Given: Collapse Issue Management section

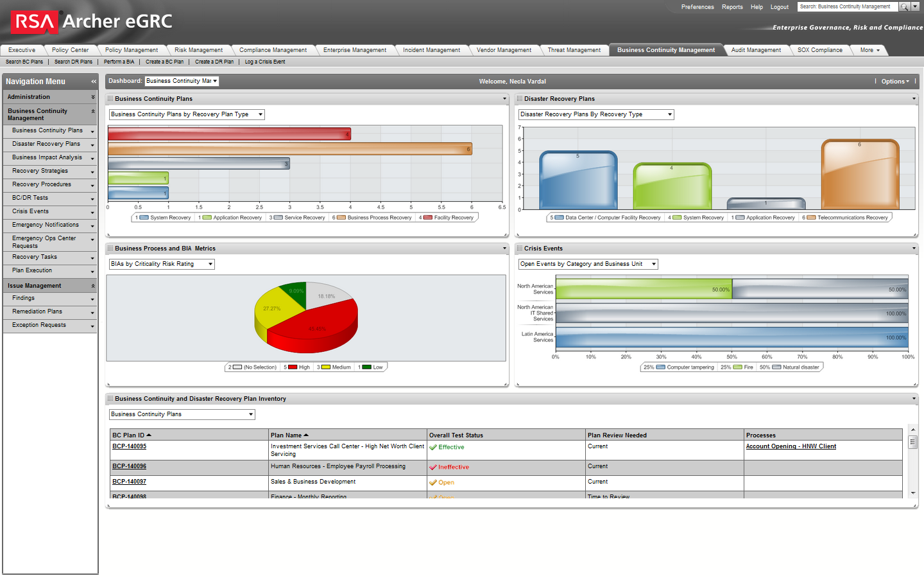Looking at the screenshot, I should (93, 286).
